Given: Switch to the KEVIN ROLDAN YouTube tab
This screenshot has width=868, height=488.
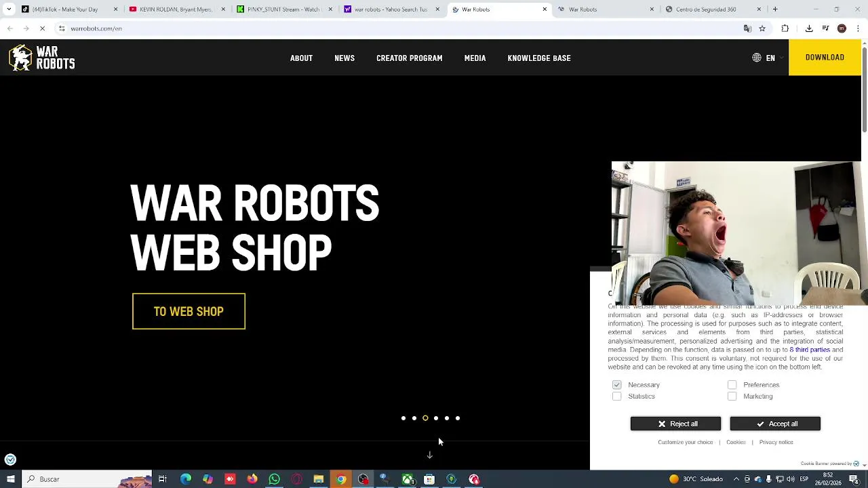Looking at the screenshot, I should pos(176,9).
